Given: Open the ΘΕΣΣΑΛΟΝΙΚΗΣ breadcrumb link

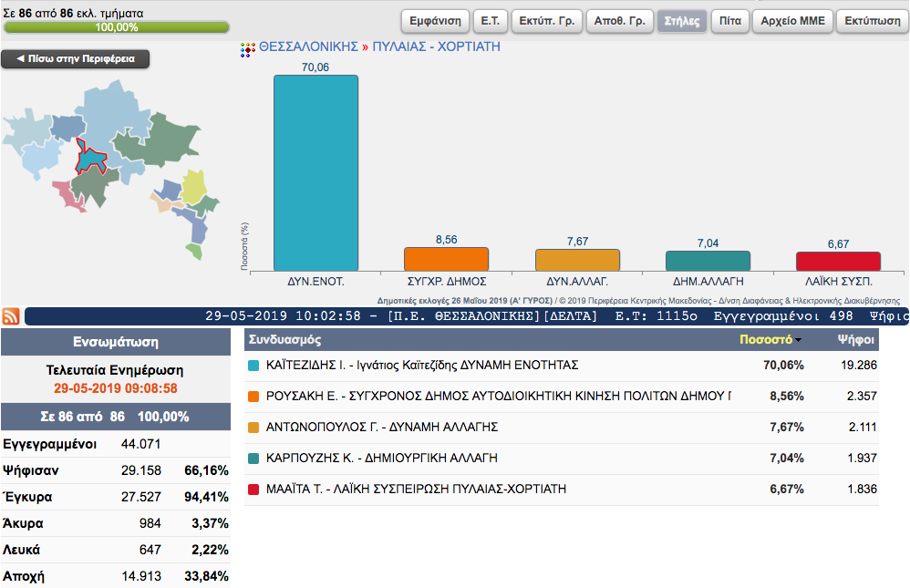Looking at the screenshot, I should [309, 47].
